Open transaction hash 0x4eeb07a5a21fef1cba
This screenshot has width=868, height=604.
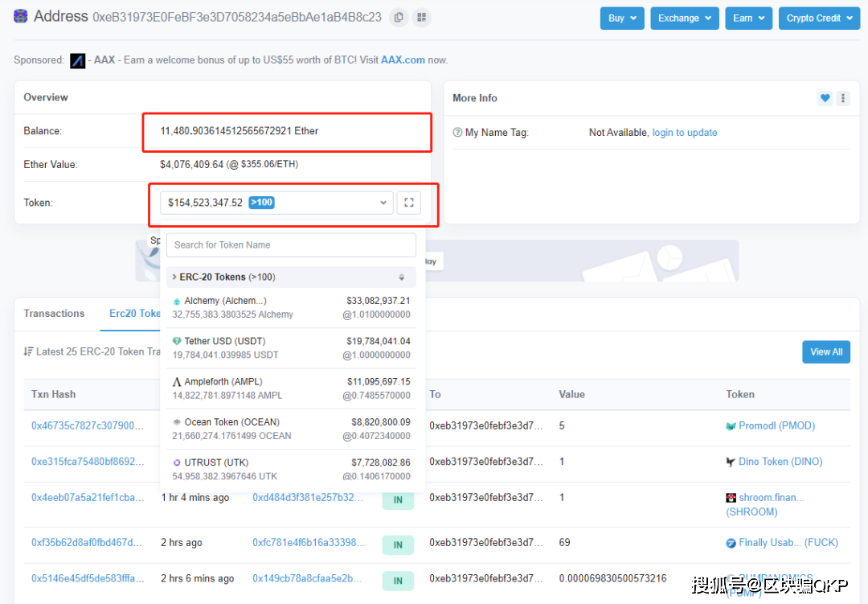88,498
